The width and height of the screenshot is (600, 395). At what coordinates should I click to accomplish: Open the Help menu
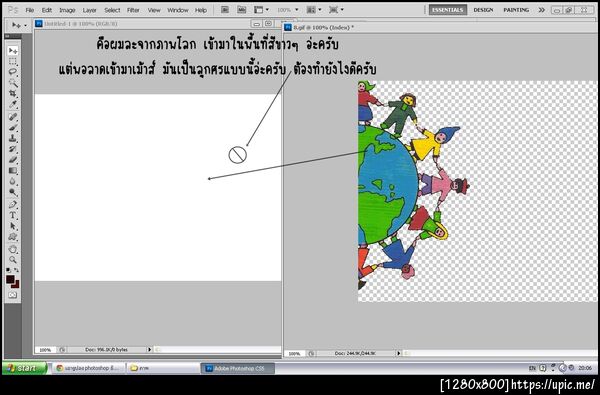(201, 10)
